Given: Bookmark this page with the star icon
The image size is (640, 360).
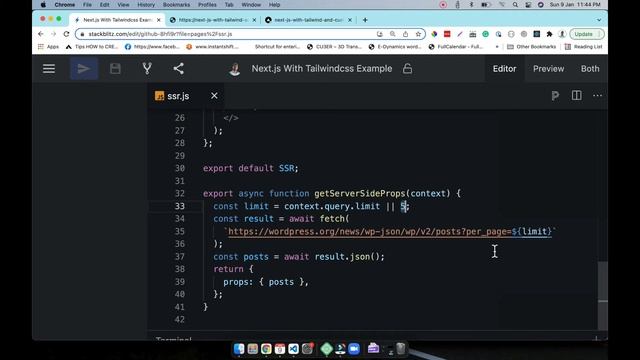Looking at the screenshot, I should point(418,34).
